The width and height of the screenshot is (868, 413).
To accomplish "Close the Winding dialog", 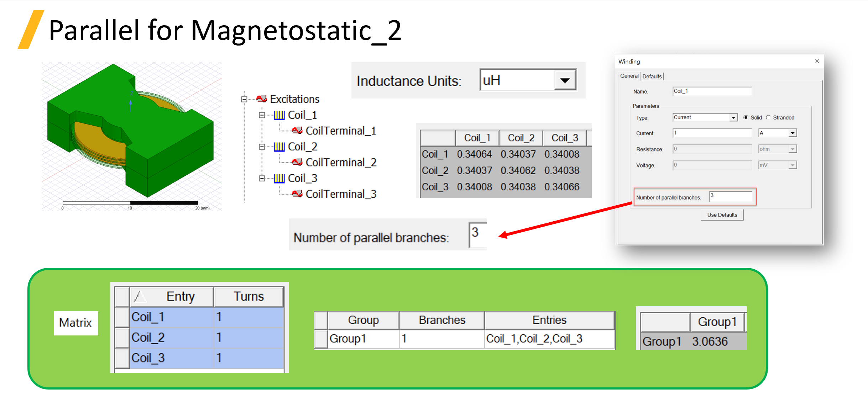I will pyautogui.click(x=817, y=61).
